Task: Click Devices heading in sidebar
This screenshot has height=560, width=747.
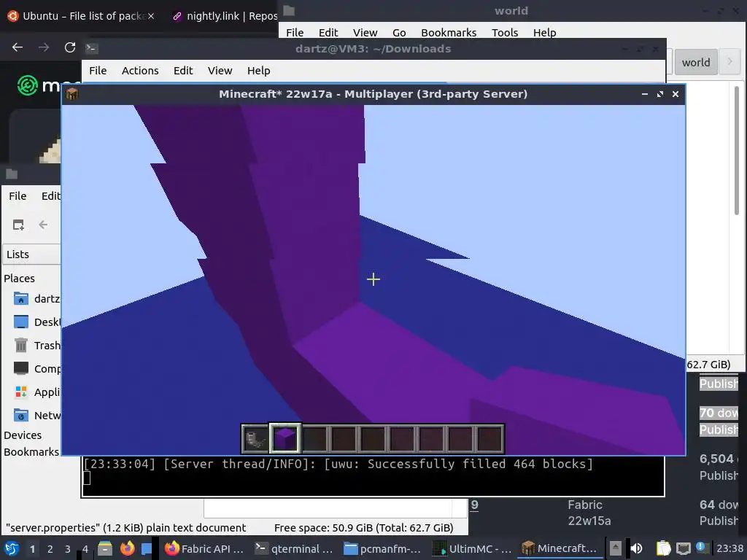Action: (x=23, y=435)
